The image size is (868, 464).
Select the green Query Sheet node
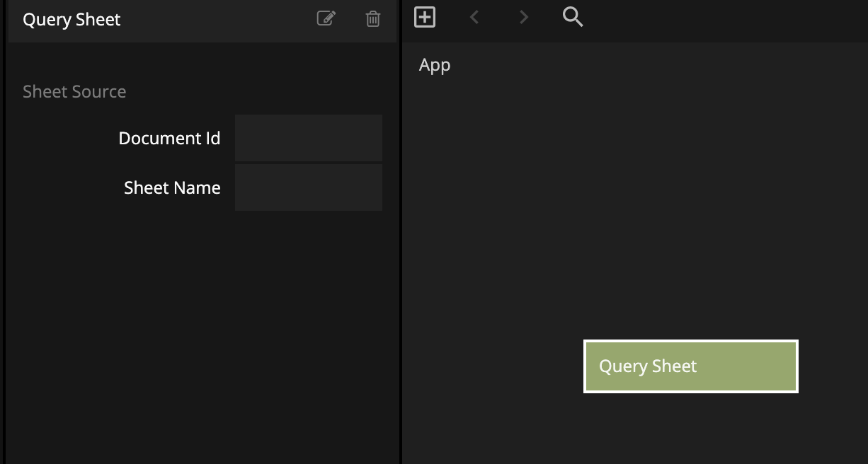743,366
